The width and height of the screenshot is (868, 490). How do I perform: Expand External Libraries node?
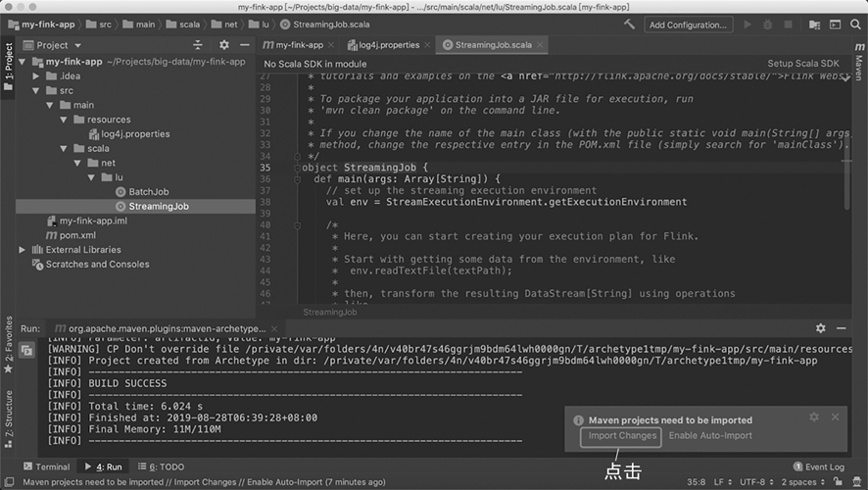(x=23, y=250)
